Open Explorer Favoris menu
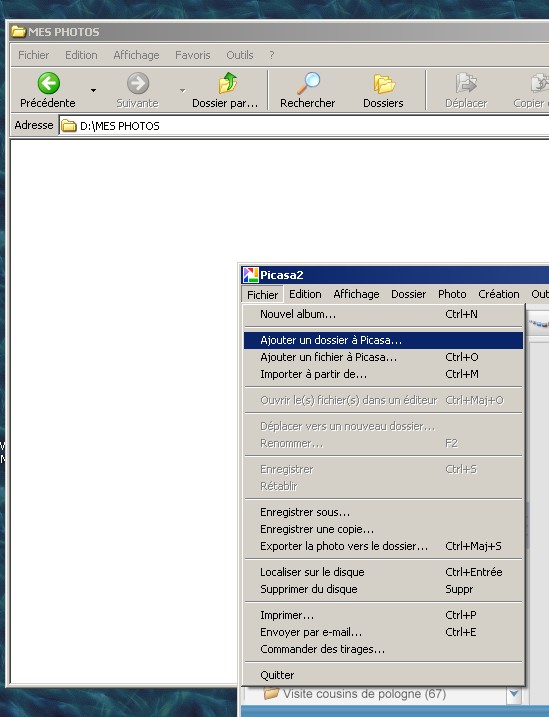Screen dimensions: 549x717 192,55
